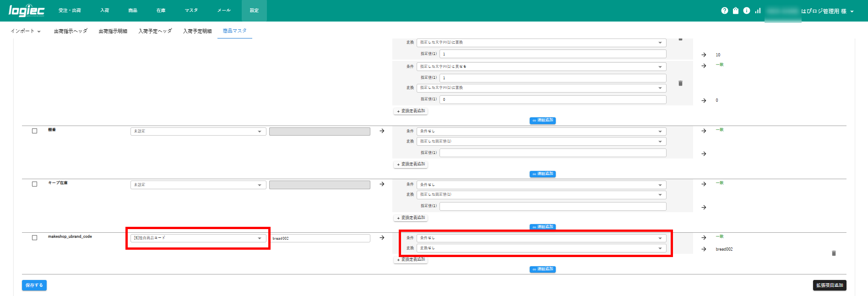Open the '[5]独自商品コード' dropdown
This screenshot has width=868, height=296.
pyautogui.click(x=198, y=238)
